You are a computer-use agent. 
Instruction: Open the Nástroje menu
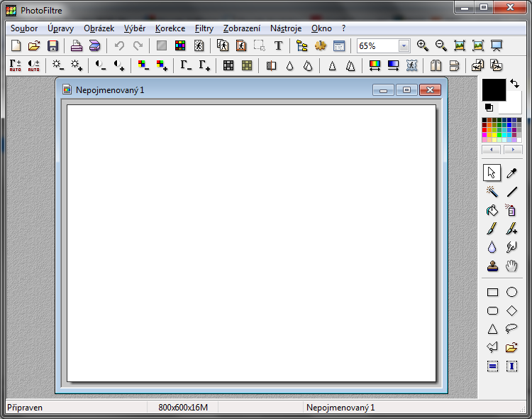[x=286, y=28]
